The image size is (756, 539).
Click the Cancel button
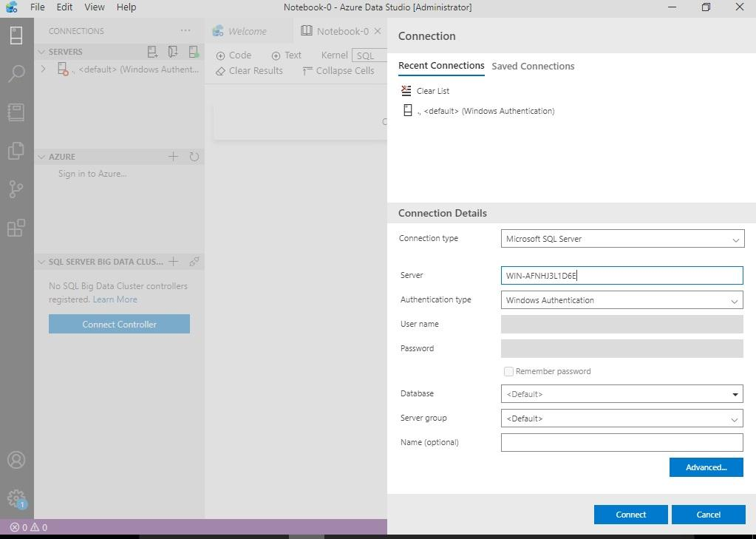708,515
